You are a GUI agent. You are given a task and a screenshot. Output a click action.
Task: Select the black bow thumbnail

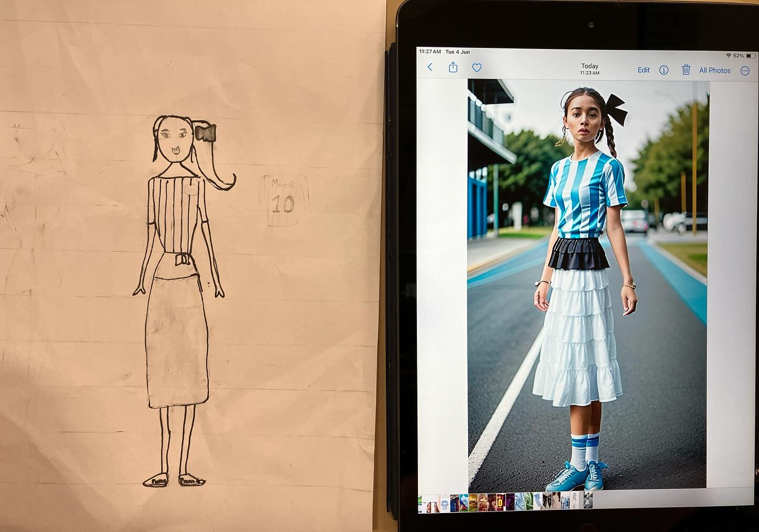[547, 501]
